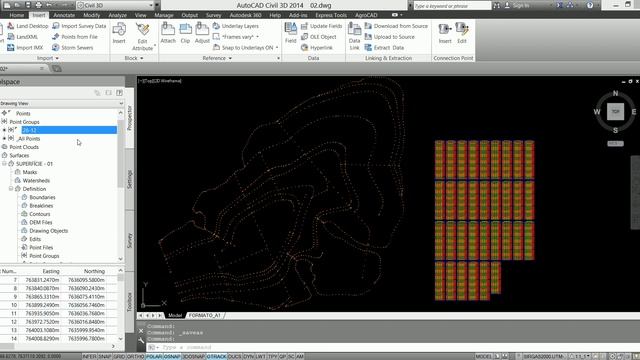Toggle OSNAP in status bar
This screenshot has height=360, width=640.
pos(172,357)
